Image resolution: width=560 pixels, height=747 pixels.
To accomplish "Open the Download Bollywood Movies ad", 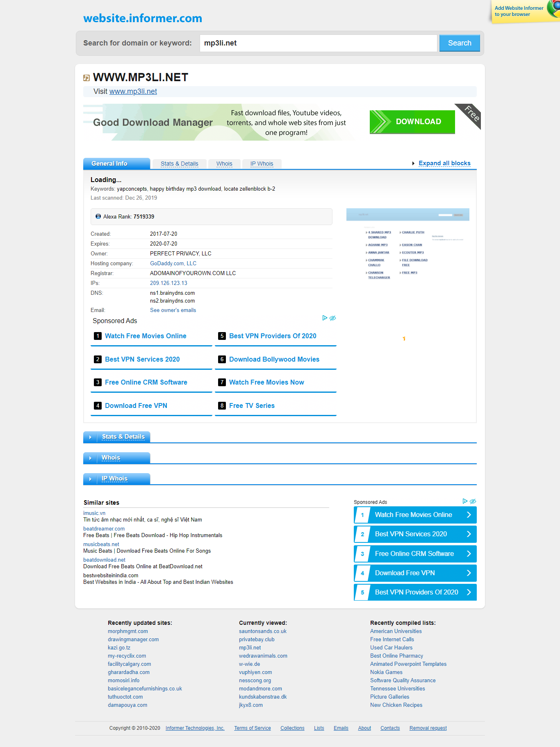I will pos(274,359).
